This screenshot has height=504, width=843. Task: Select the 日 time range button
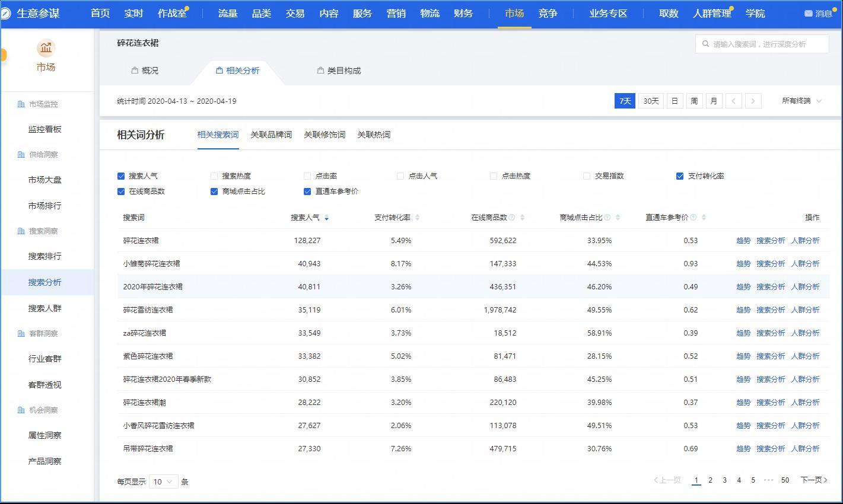[675, 101]
